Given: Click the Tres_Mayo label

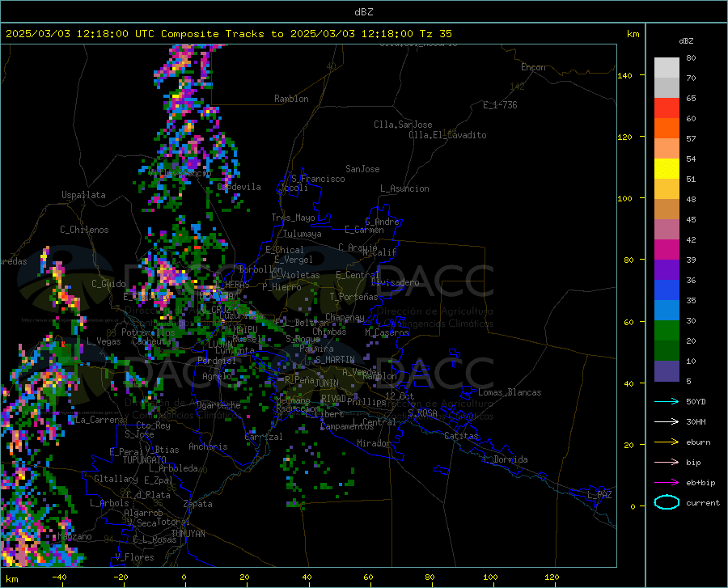Looking at the screenshot, I should coord(293,218).
